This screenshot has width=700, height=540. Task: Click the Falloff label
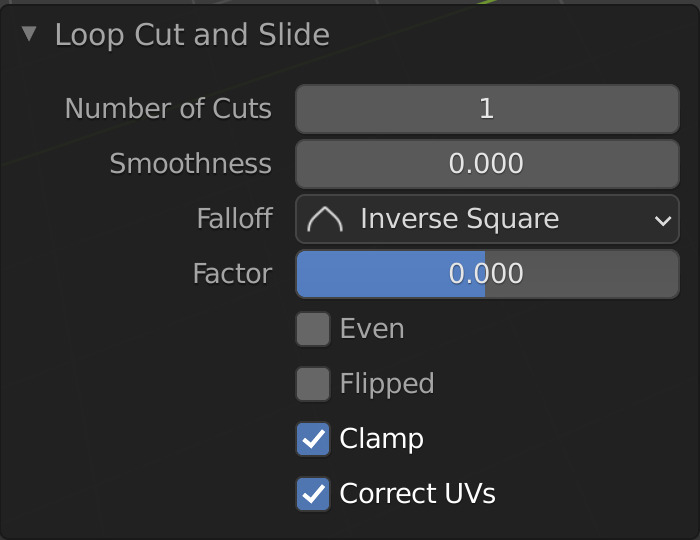pyautogui.click(x=234, y=219)
